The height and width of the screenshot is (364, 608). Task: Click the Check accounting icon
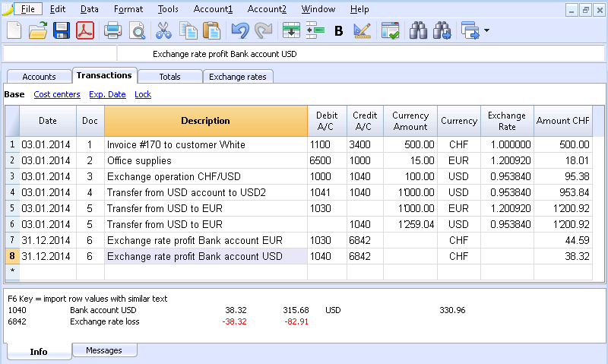tap(390, 30)
